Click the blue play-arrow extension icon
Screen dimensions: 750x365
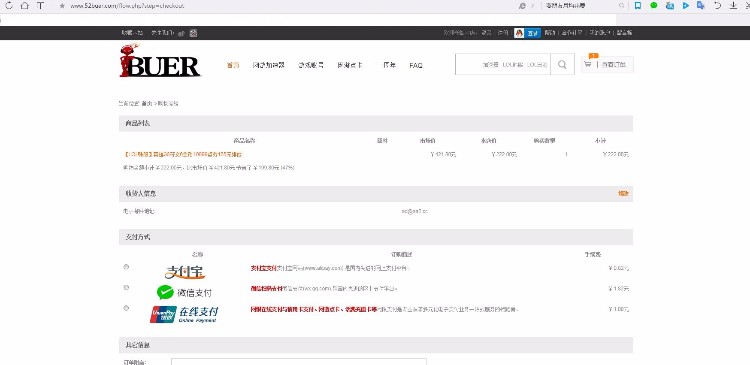pyautogui.click(x=685, y=6)
